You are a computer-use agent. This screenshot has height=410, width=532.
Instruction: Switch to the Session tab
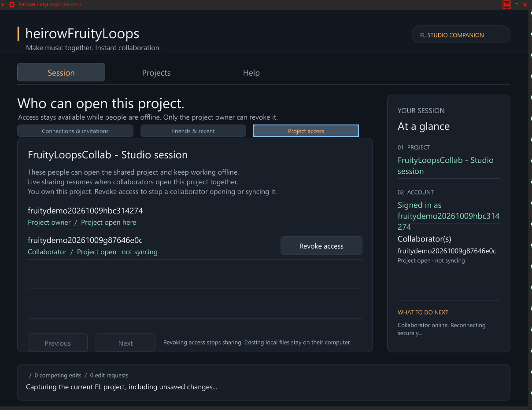click(x=61, y=73)
